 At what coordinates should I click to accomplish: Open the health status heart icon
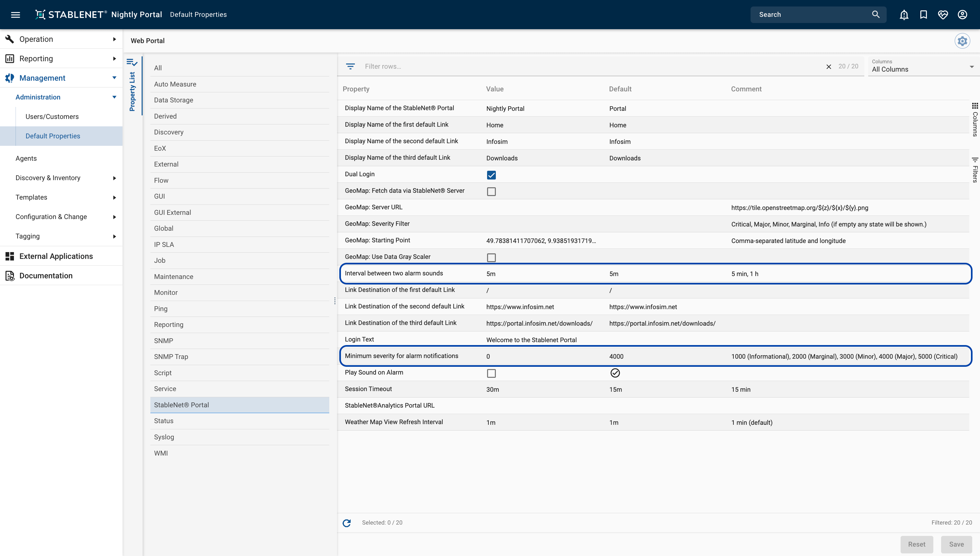point(943,15)
